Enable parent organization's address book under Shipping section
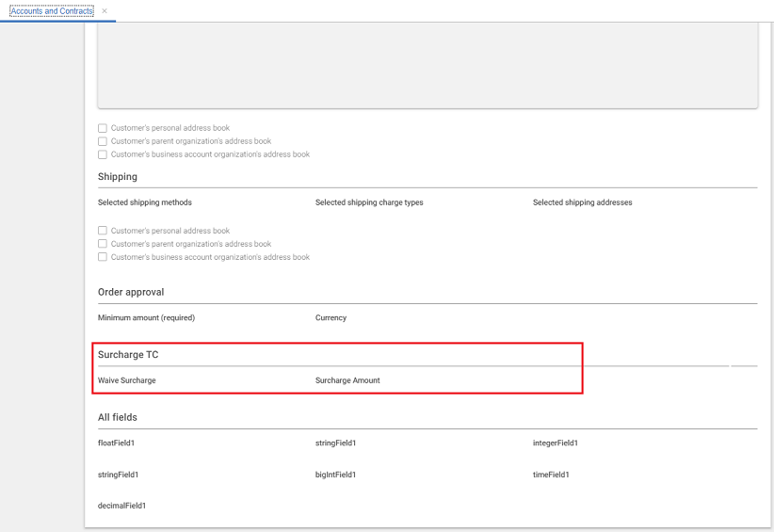This screenshot has height=532, width=774. (x=103, y=244)
